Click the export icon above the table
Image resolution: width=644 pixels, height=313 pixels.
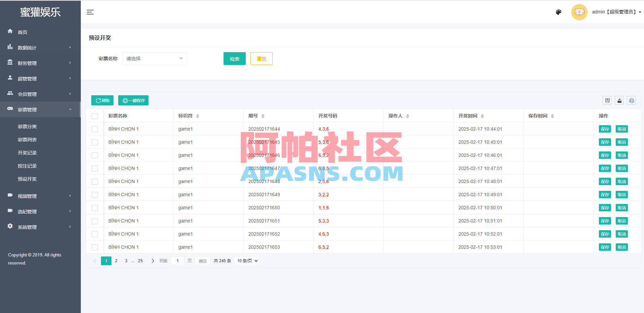[x=619, y=100]
